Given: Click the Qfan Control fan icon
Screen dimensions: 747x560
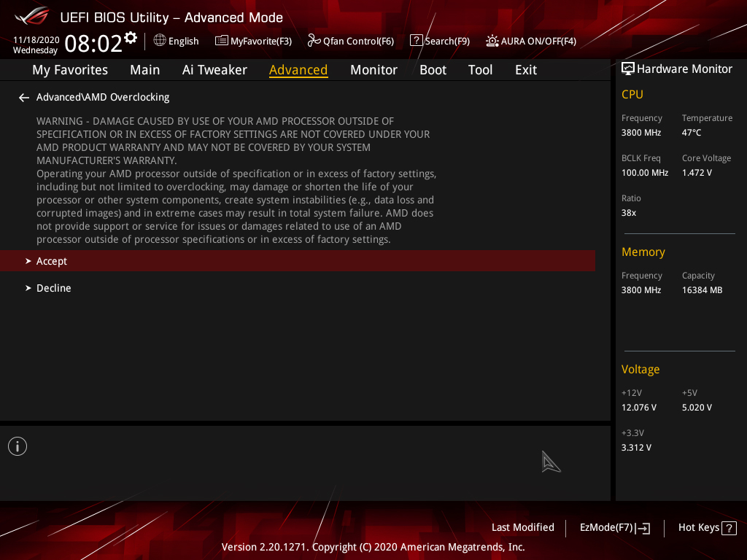Looking at the screenshot, I should click(314, 41).
